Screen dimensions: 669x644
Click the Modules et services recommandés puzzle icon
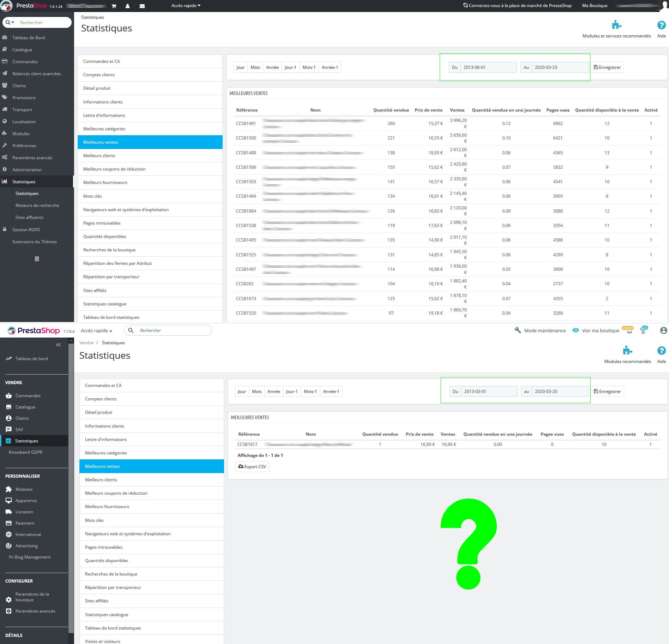616,25
